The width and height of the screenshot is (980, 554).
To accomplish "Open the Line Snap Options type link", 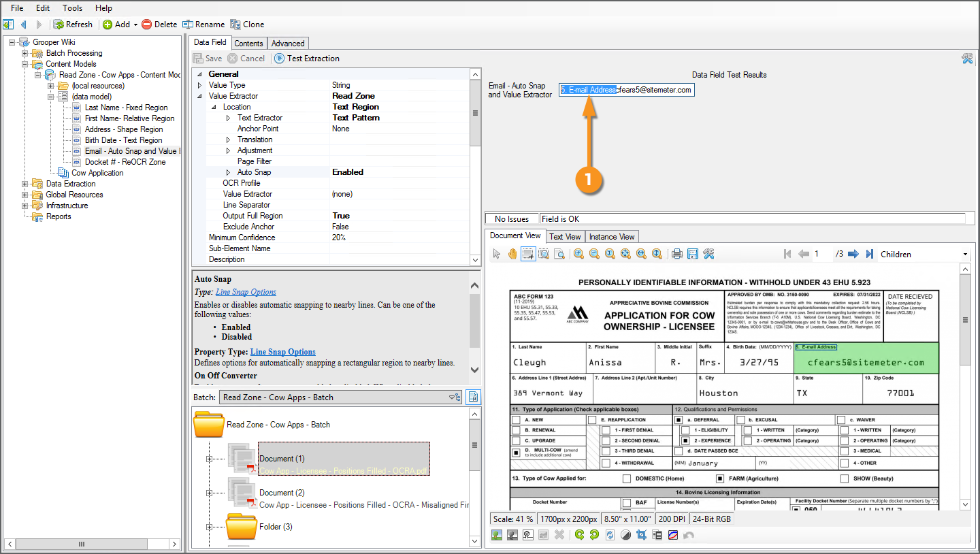I will 246,292.
